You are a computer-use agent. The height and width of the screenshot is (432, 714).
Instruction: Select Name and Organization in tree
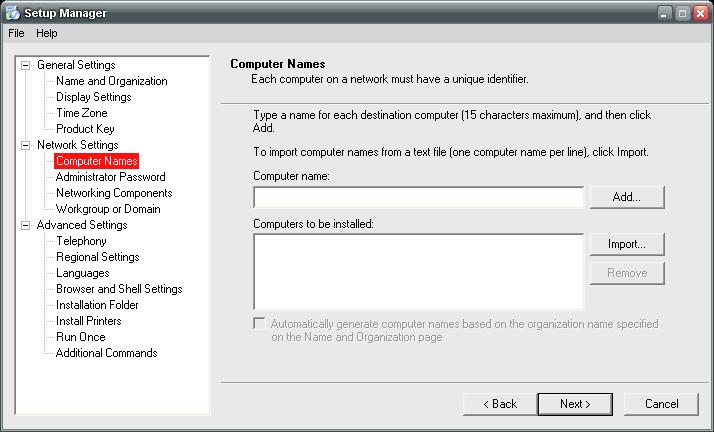point(112,81)
